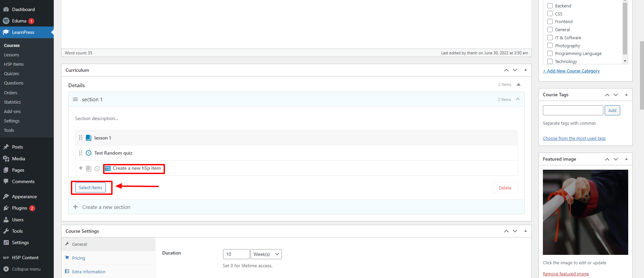
Task: Check the CSS category checkbox
Action: 550,13
